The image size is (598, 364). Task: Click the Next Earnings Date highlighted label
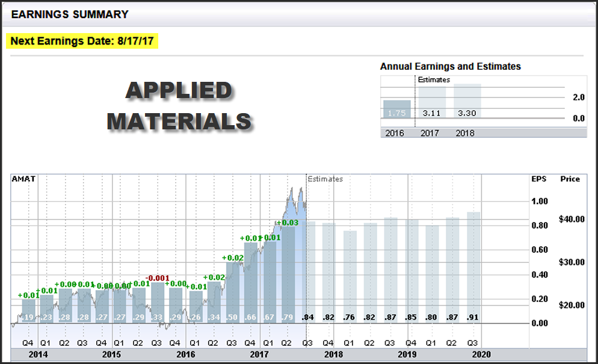click(x=82, y=42)
